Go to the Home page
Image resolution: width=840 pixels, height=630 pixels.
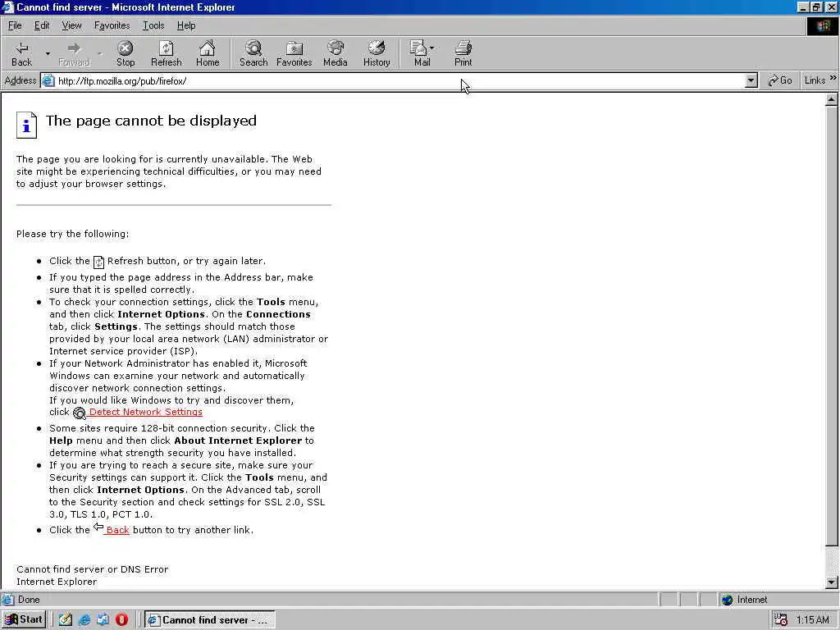point(208,53)
